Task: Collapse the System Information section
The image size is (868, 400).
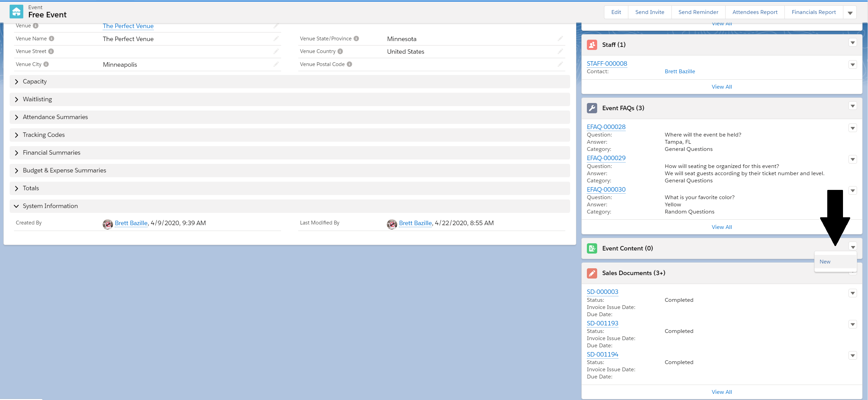Action: (16, 206)
